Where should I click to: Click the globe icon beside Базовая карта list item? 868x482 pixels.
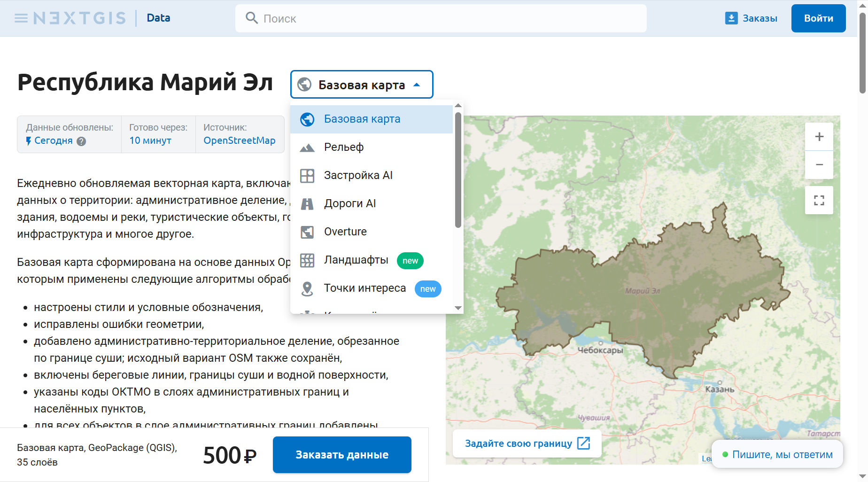point(307,119)
